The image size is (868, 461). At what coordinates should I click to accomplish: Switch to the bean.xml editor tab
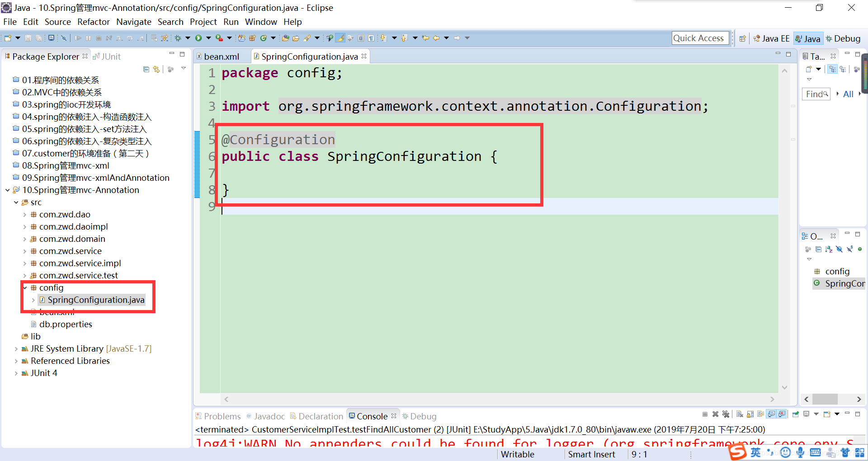[x=222, y=56]
